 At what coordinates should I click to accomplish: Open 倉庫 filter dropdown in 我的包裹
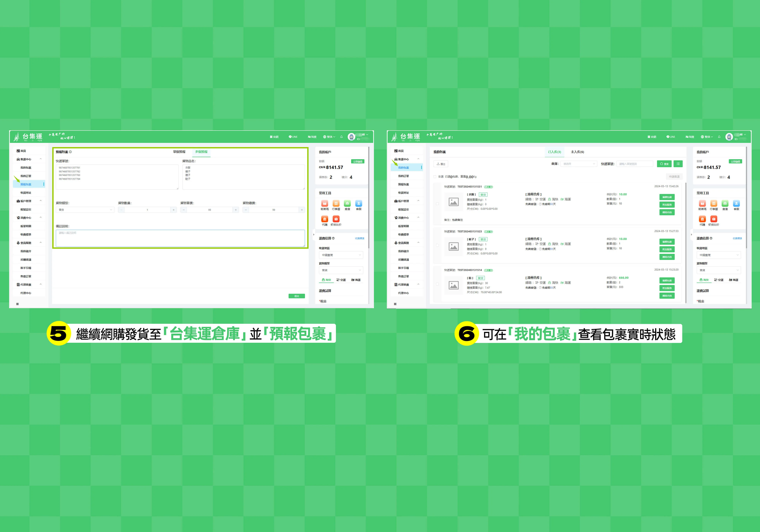579,164
